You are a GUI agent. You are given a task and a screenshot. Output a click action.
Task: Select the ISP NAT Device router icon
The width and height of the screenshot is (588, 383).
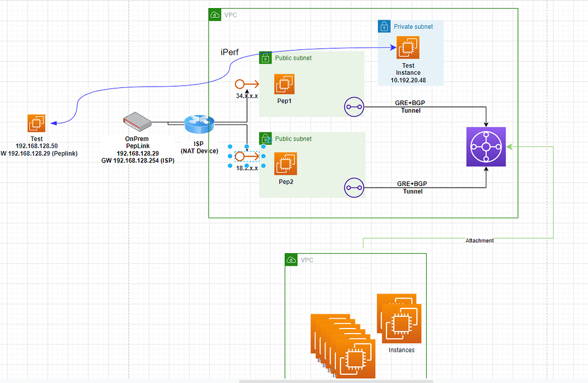coord(198,124)
